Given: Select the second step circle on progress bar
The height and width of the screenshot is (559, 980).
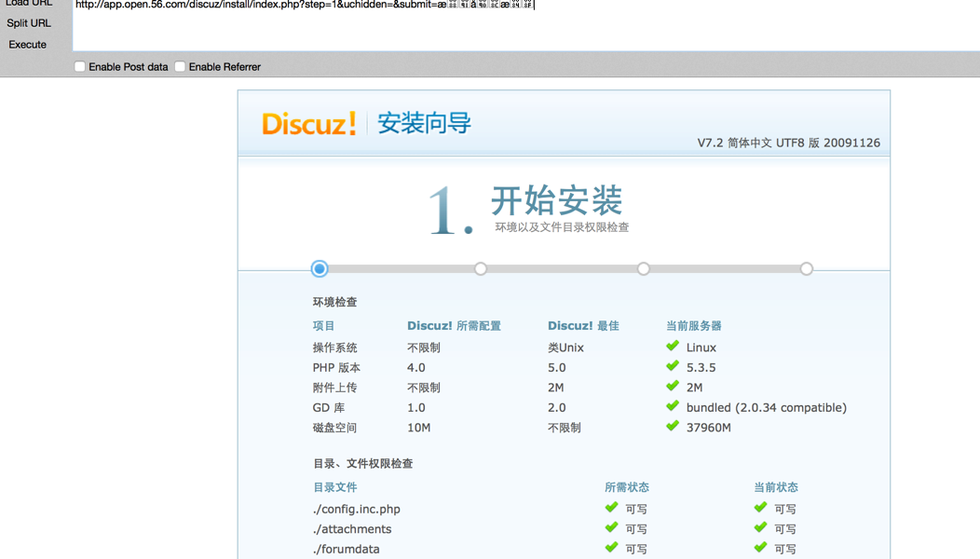Looking at the screenshot, I should pos(481,269).
